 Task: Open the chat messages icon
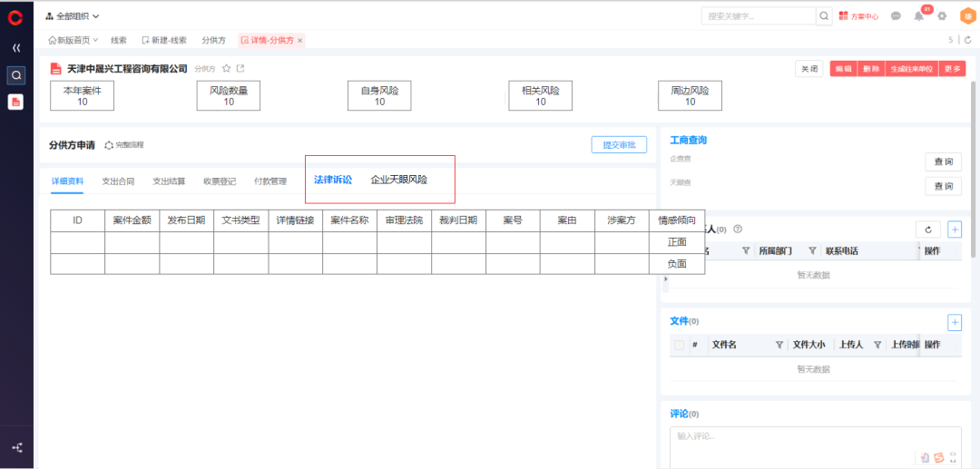click(896, 16)
